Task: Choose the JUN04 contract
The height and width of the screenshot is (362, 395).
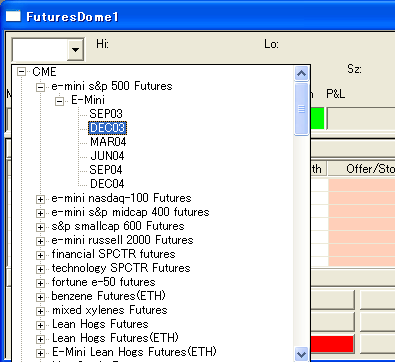Action: coord(107,156)
